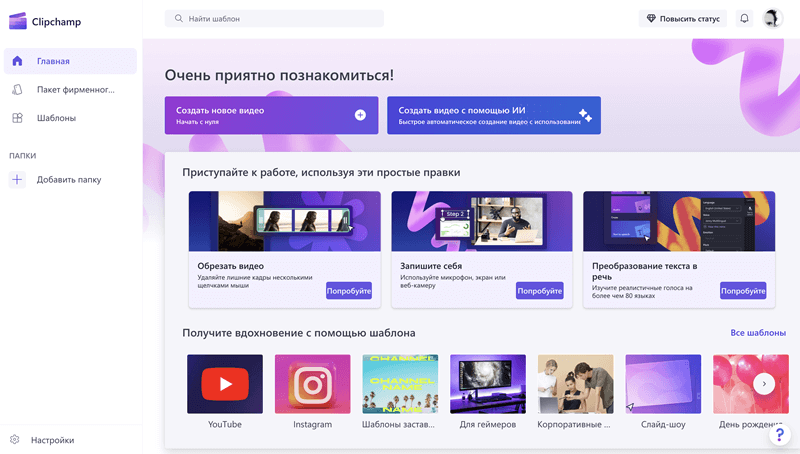This screenshot has width=800, height=454.
Task: Click the plus icon for Добавить папку
Action: [17, 180]
